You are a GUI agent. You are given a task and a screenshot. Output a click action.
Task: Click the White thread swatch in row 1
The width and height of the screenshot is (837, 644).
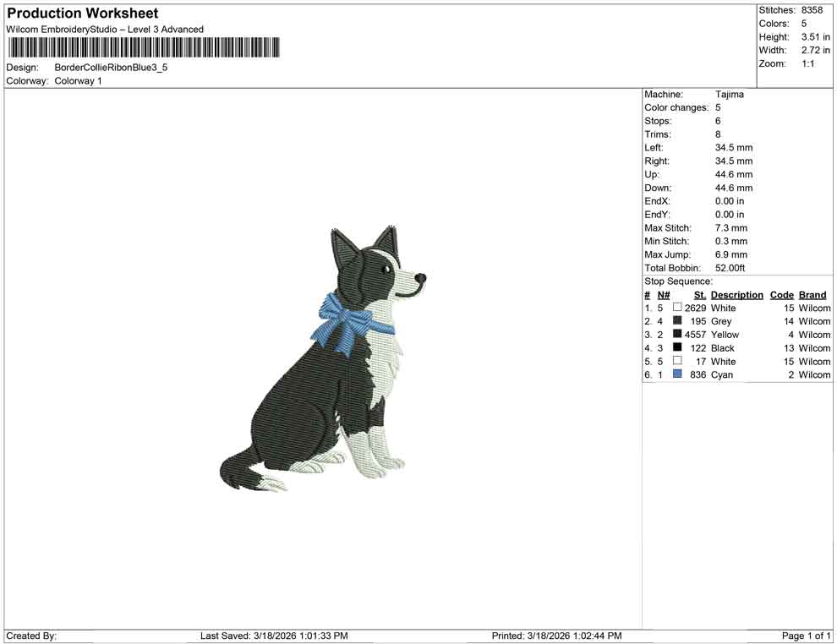point(676,308)
